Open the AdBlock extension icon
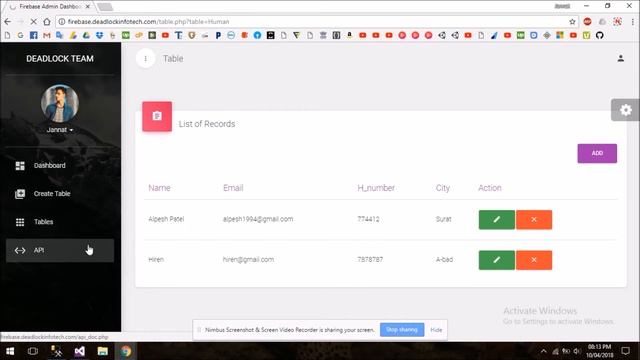 pos(587,22)
